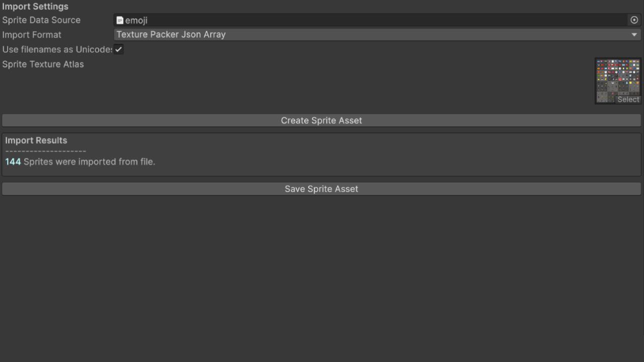
Task: Click the Sprites were imported from file message
Action: [x=88, y=161]
